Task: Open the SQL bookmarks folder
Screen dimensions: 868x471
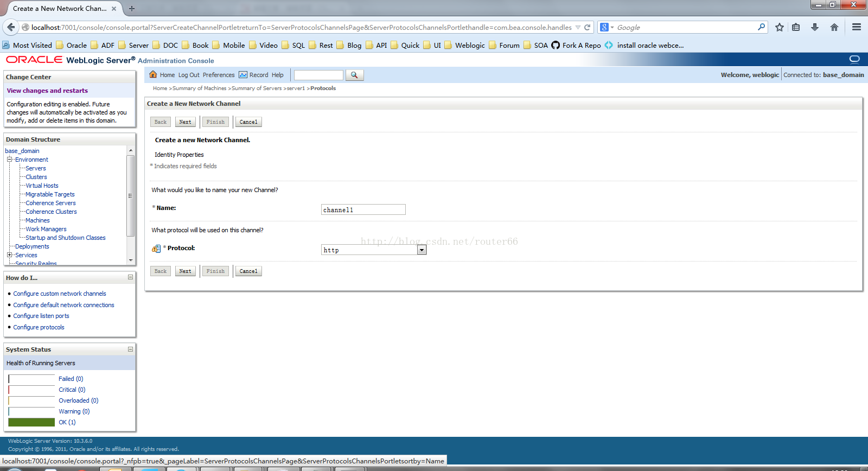Action: click(293, 45)
